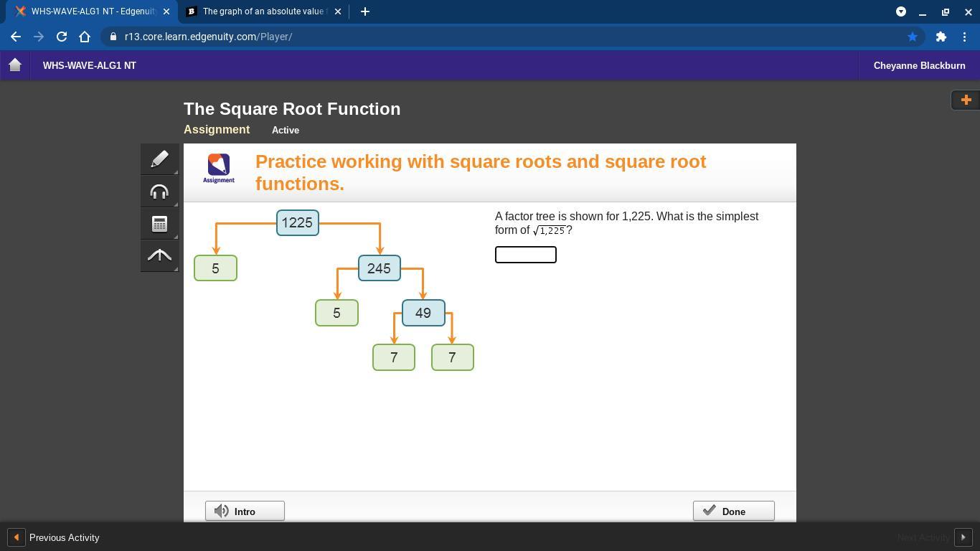
Task: Navigate back in the browser
Action: tap(16, 37)
